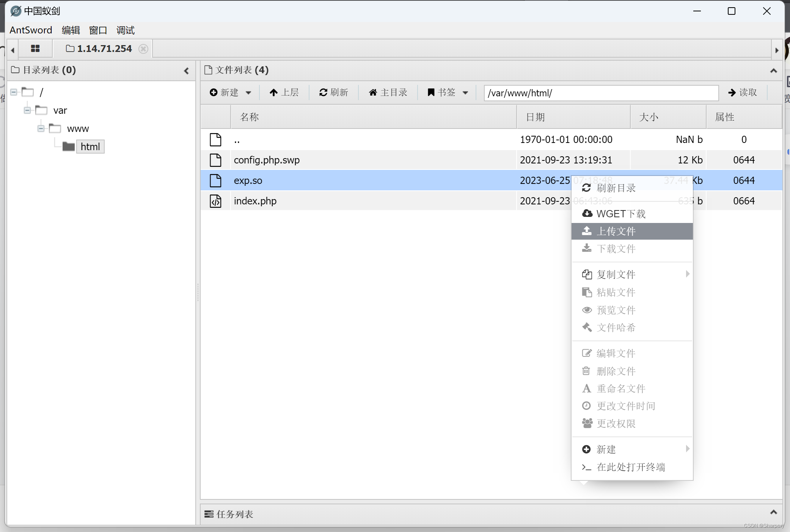Image resolution: width=790 pixels, height=532 pixels.
Task: Choose upload file from context menu
Action: click(616, 231)
